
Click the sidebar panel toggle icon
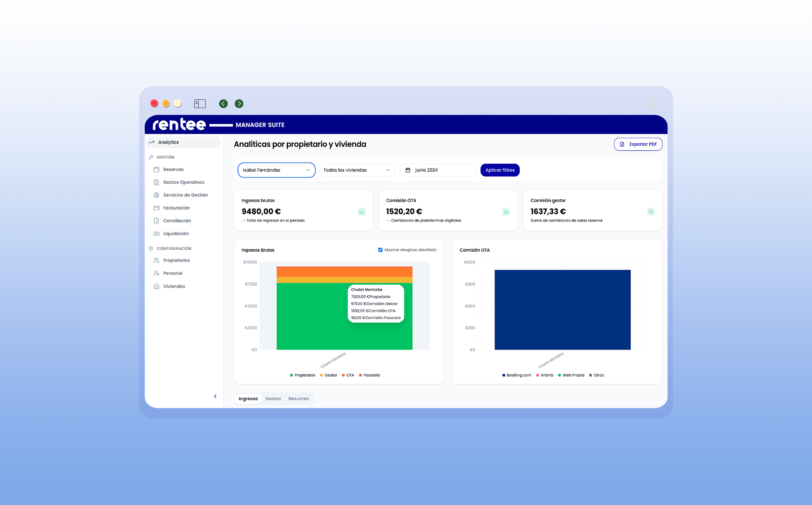coord(200,104)
